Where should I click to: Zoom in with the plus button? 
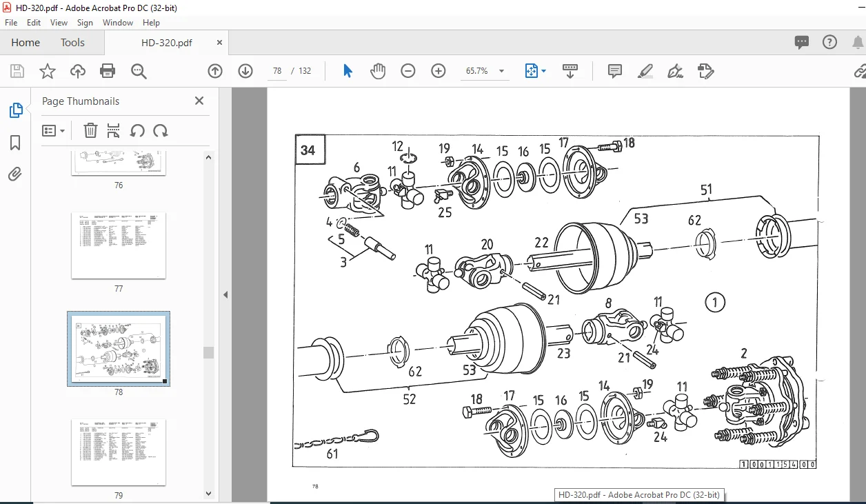(439, 71)
